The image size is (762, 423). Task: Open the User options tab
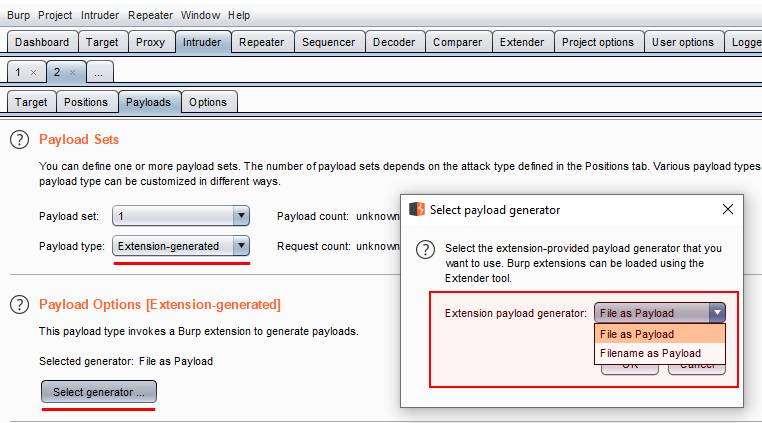[x=683, y=42]
